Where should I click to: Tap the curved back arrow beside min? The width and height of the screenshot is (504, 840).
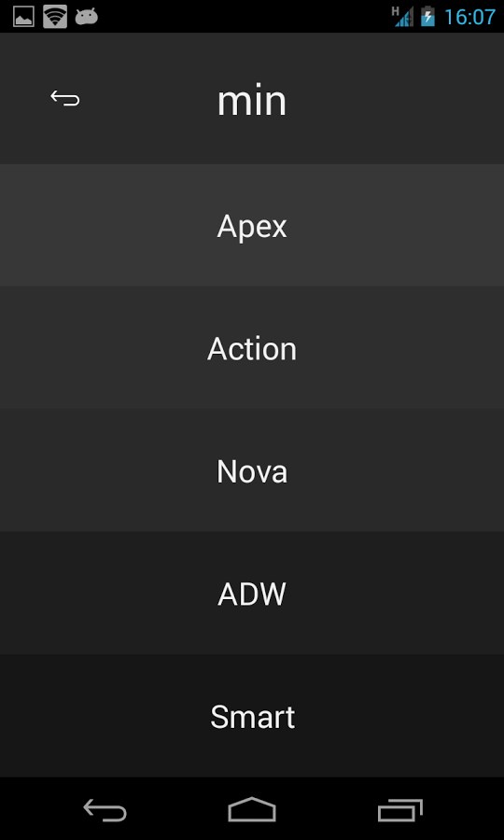coord(65,99)
